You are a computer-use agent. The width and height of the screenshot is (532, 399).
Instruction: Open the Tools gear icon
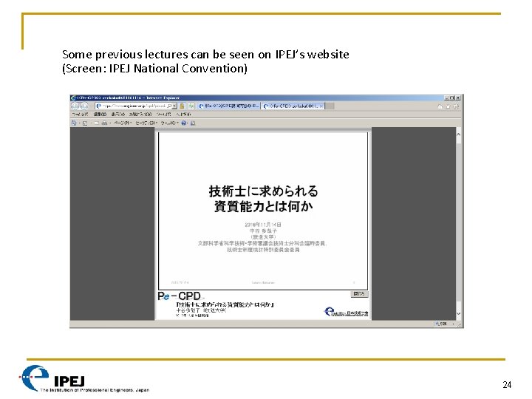[x=456, y=106]
